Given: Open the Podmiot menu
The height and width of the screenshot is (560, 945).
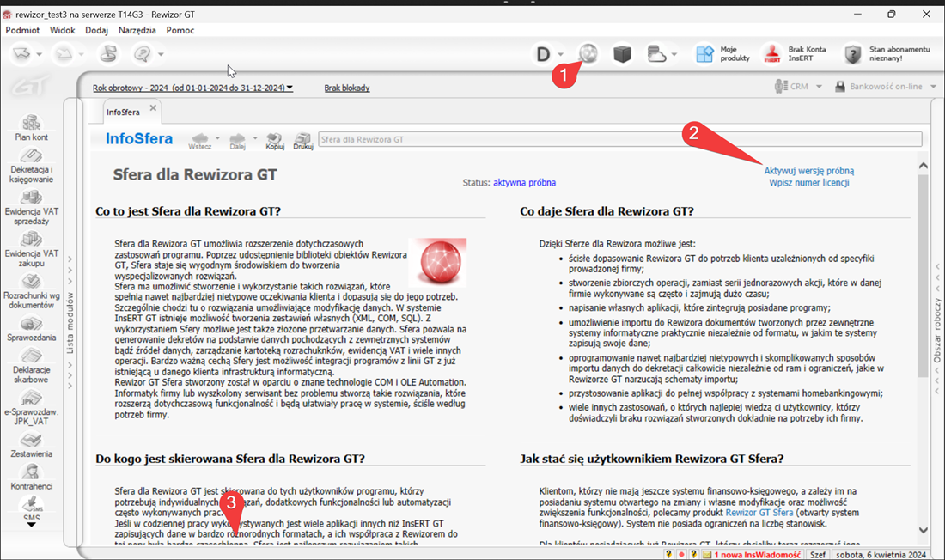Looking at the screenshot, I should (x=23, y=30).
